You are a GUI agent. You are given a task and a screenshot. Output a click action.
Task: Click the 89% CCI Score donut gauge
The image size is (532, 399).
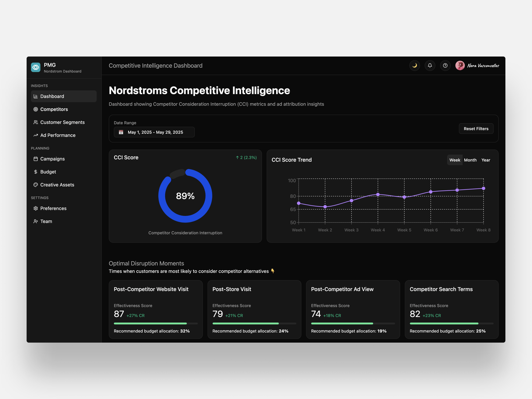(x=185, y=196)
